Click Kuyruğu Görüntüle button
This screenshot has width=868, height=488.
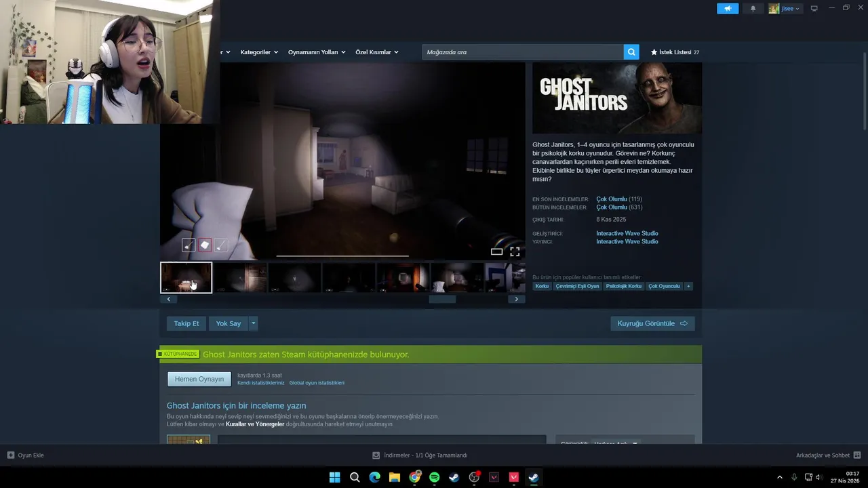click(x=652, y=323)
